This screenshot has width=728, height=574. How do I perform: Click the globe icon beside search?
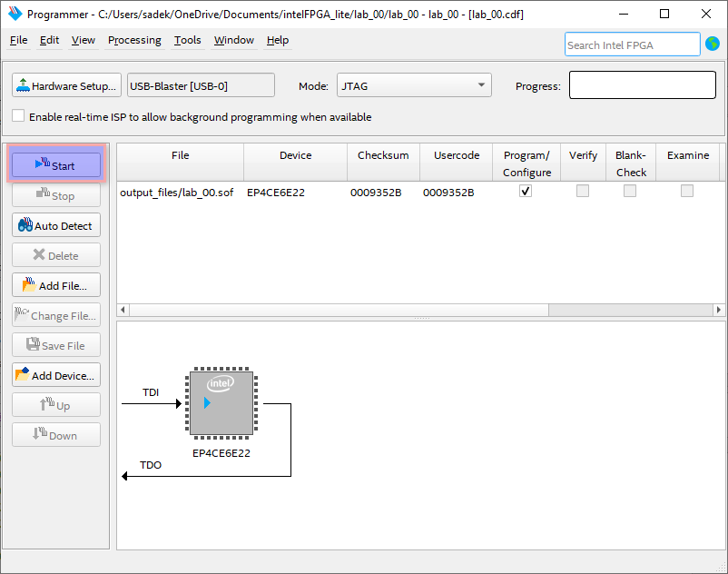tap(712, 45)
